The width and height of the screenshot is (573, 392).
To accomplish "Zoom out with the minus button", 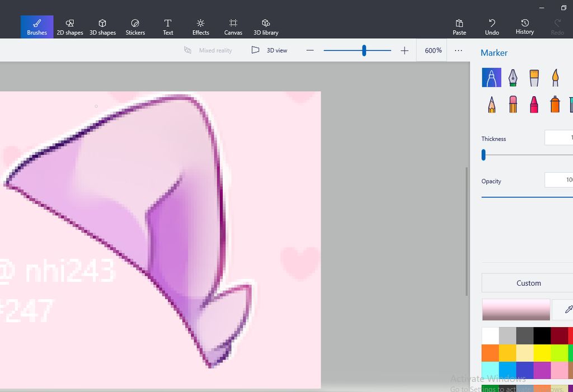I will click(x=310, y=50).
